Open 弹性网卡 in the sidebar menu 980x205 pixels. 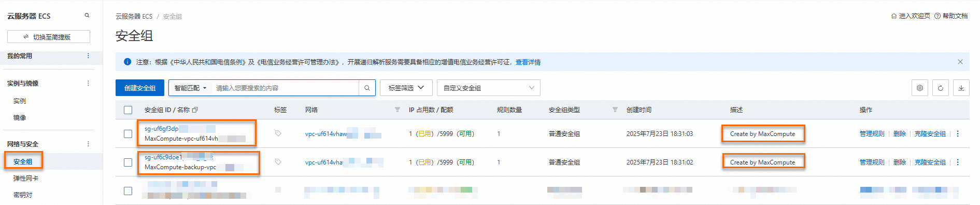tap(26, 178)
